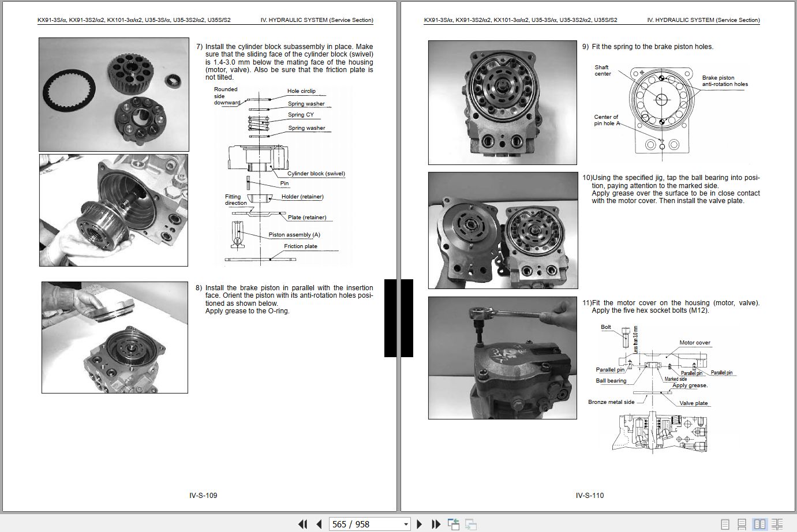Screen dimensions: 797x532
Task: Click the valve plate and motor cover photo
Action: (502, 230)
